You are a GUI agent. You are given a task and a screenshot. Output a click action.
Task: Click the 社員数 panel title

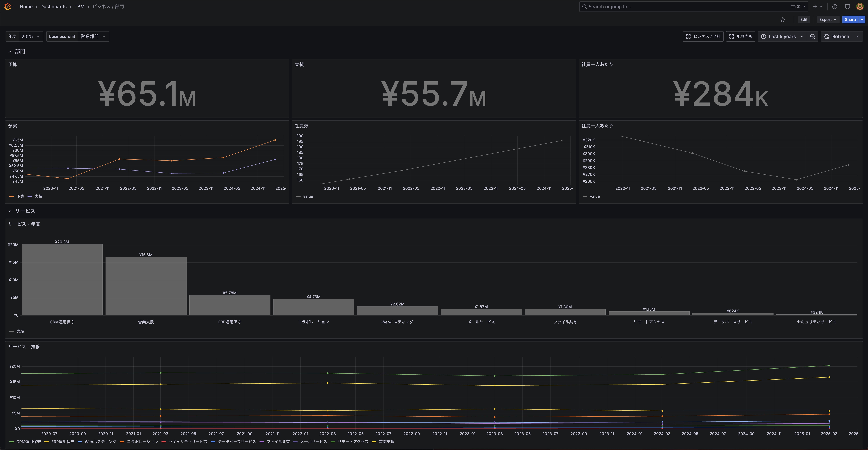(302, 126)
